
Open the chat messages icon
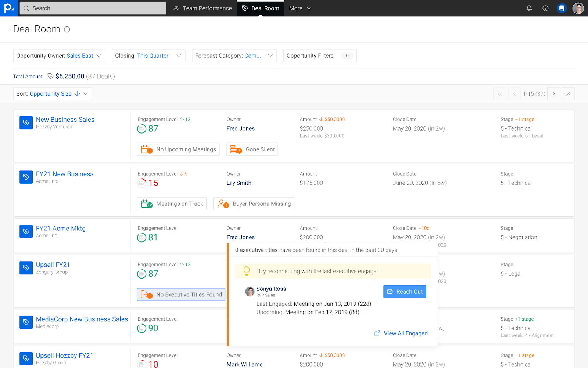point(562,8)
